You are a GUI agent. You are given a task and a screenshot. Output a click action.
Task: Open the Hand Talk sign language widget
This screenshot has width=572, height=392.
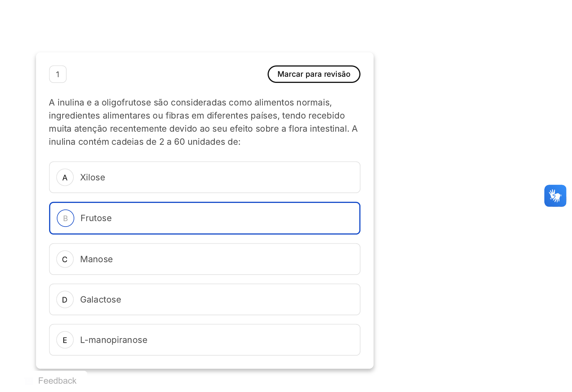click(555, 196)
